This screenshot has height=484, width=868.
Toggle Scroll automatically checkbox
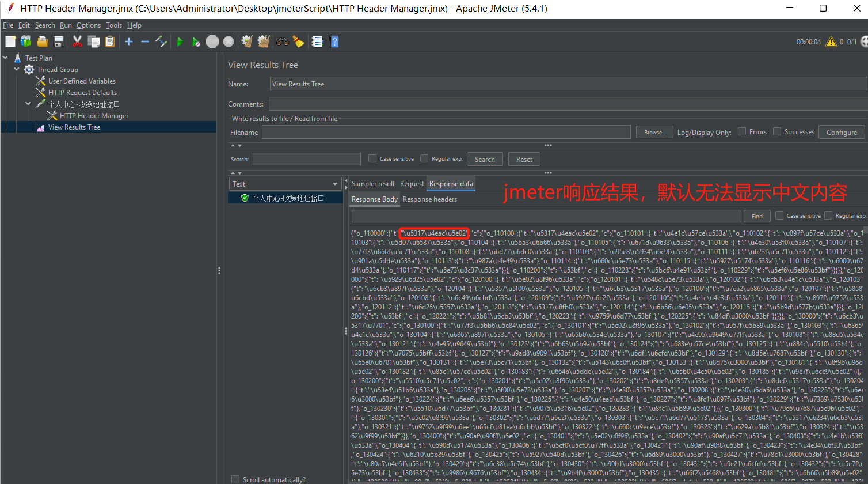click(235, 479)
